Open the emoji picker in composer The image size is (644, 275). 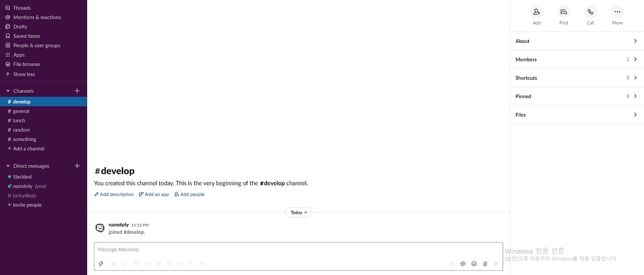pyautogui.click(x=474, y=263)
